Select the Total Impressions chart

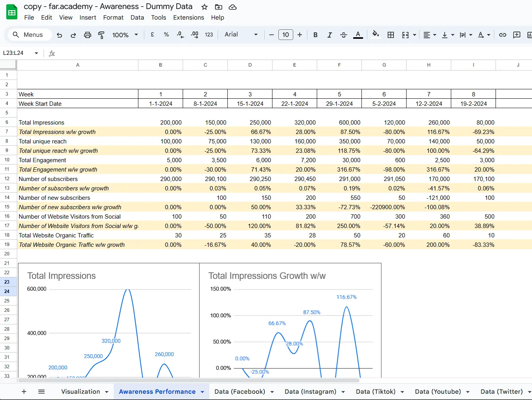109,320
